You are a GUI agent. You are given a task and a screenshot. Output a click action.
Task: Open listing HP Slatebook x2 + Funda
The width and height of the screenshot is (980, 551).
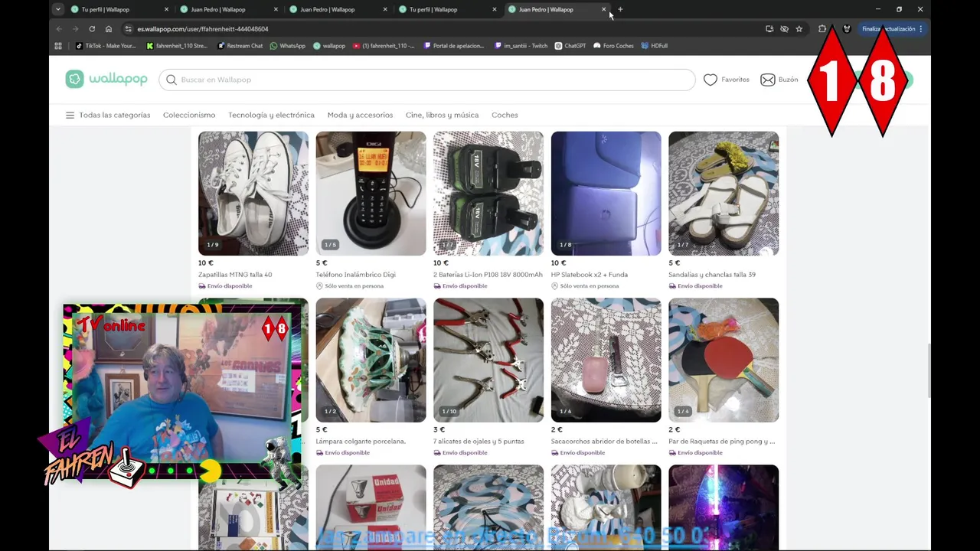pyautogui.click(x=590, y=275)
